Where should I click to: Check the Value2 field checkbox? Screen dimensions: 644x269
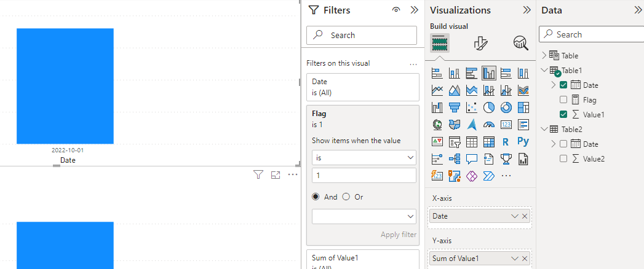[x=563, y=158]
